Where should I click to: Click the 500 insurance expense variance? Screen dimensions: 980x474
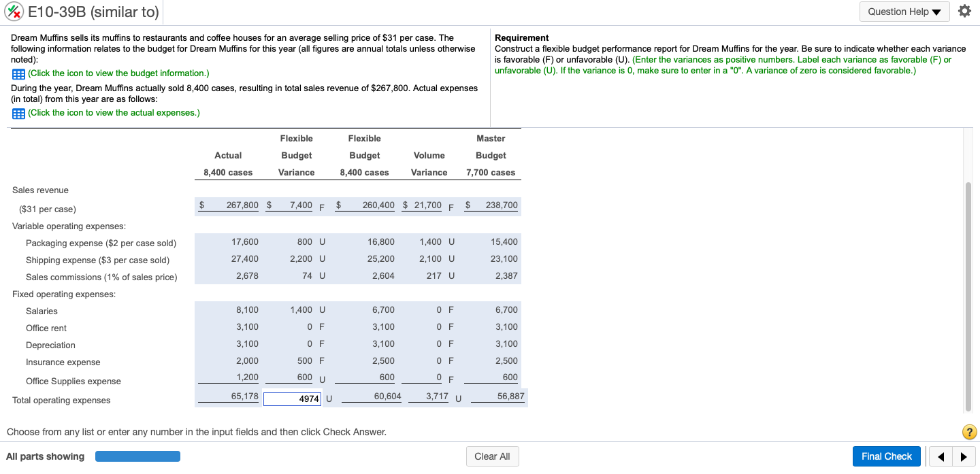point(306,361)
